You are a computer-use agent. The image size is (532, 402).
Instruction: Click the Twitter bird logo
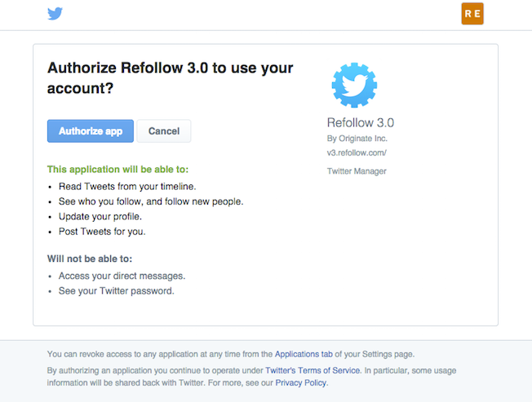(55, 14)
